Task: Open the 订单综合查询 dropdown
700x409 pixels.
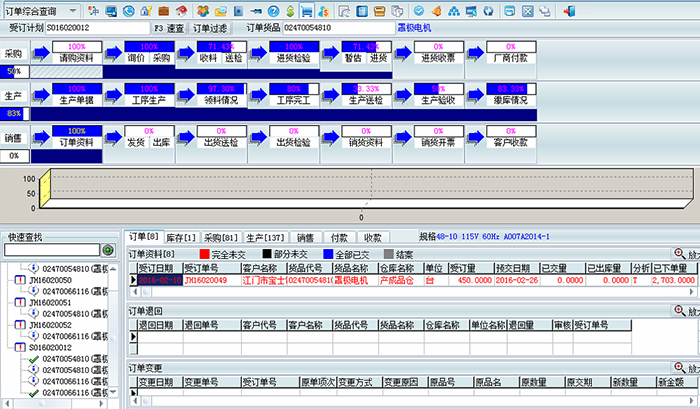Action: [72, 11]
